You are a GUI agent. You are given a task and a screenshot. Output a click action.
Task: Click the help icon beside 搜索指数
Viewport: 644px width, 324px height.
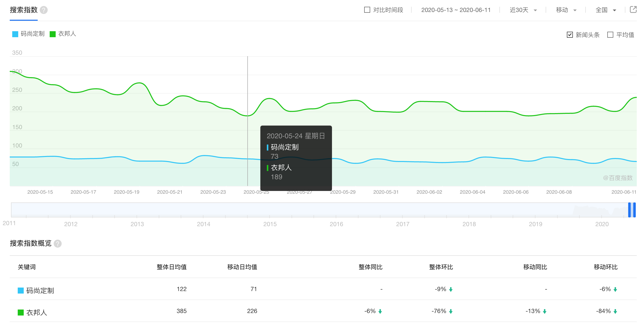click(x=44, y=10)
